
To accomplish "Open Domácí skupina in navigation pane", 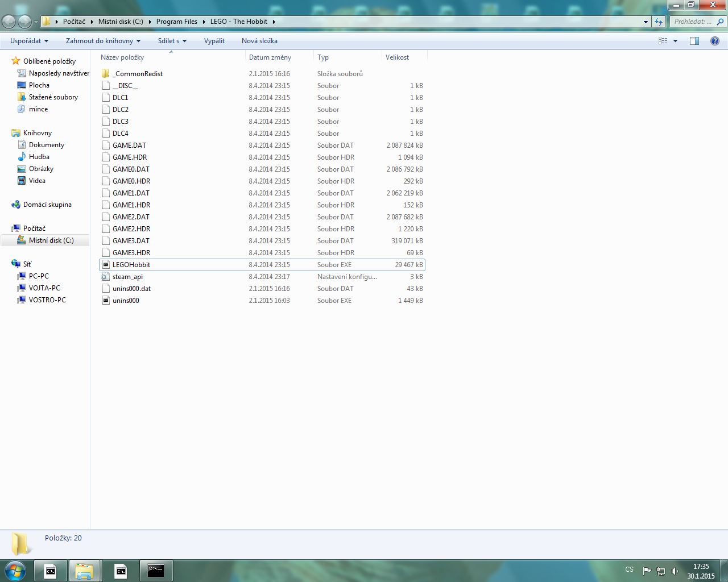I will (47, 205).
